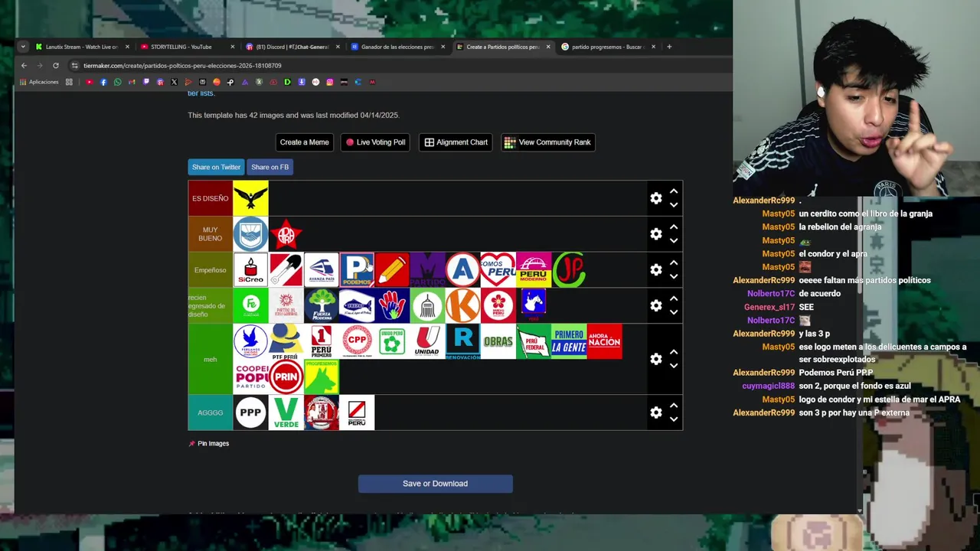Select the Podemos party logo
Screen dimensions: 980x551
tap(357, 269)
